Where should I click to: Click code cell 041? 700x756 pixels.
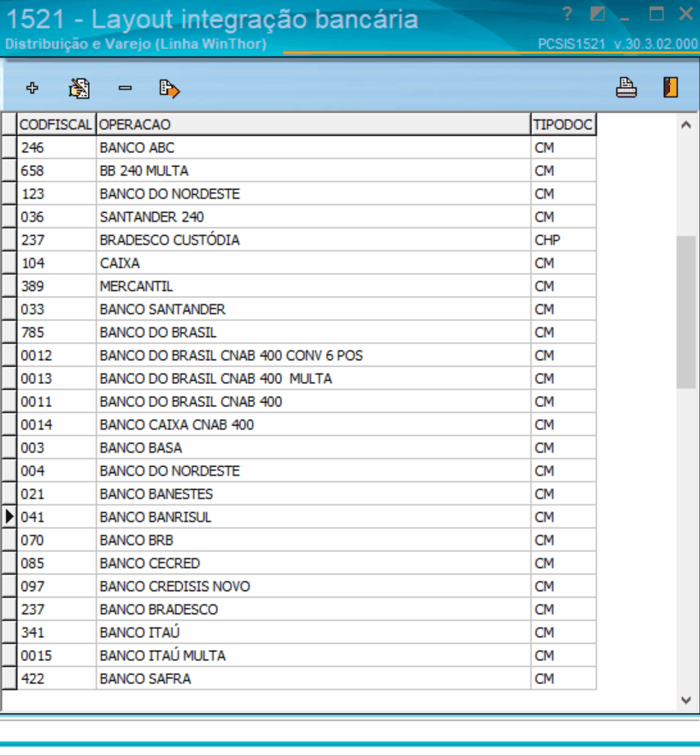pyautogui.click(x=56, y=517)
